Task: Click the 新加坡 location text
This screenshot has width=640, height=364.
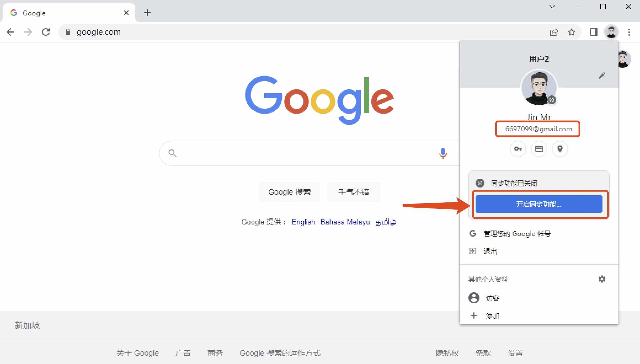Action: [x=27, y=325]
